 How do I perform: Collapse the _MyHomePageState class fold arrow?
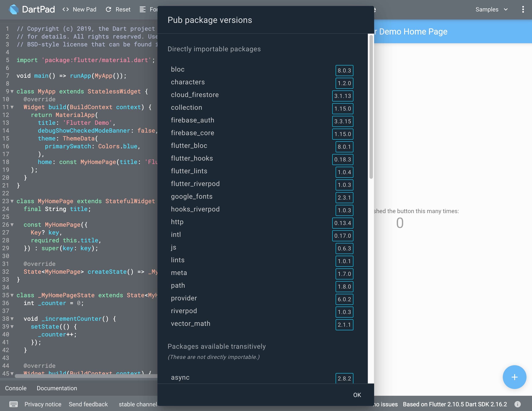tap(12, 295)
